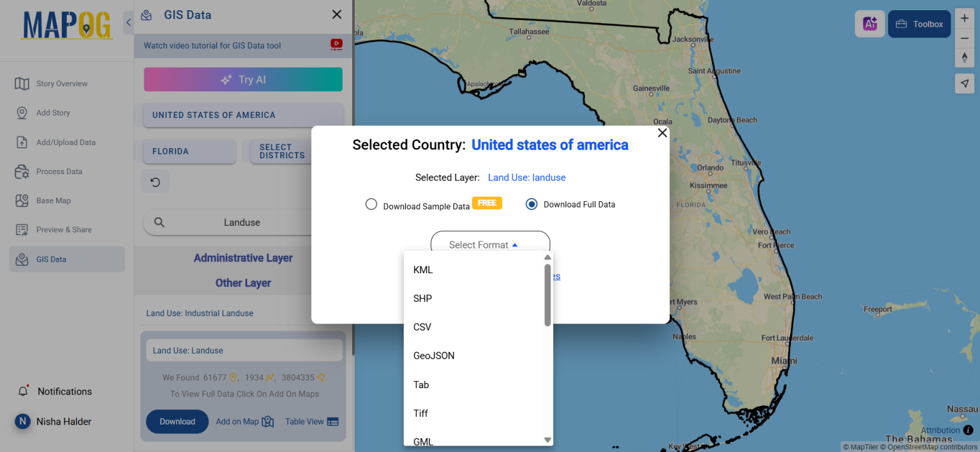Select the Administrative Layer tab
Screen dimensions: 980x452
242,257
